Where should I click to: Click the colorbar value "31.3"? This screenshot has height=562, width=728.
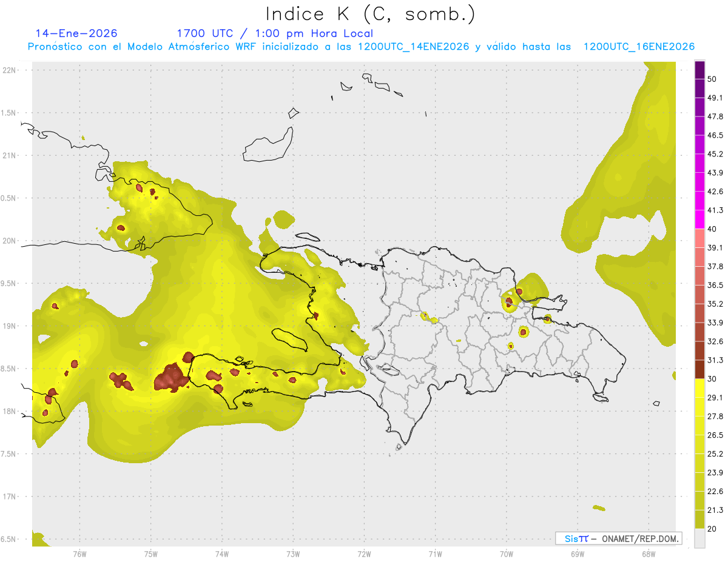click(715, 360)
